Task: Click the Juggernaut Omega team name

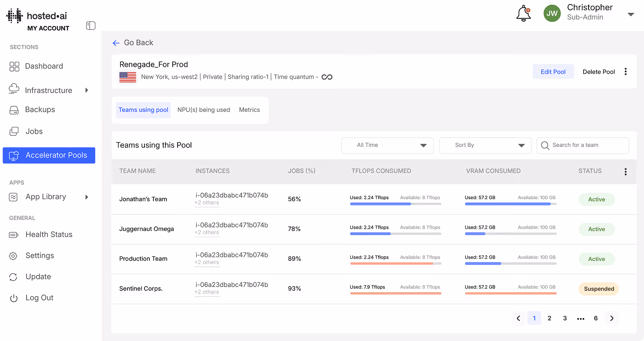Action: [147, 229]
